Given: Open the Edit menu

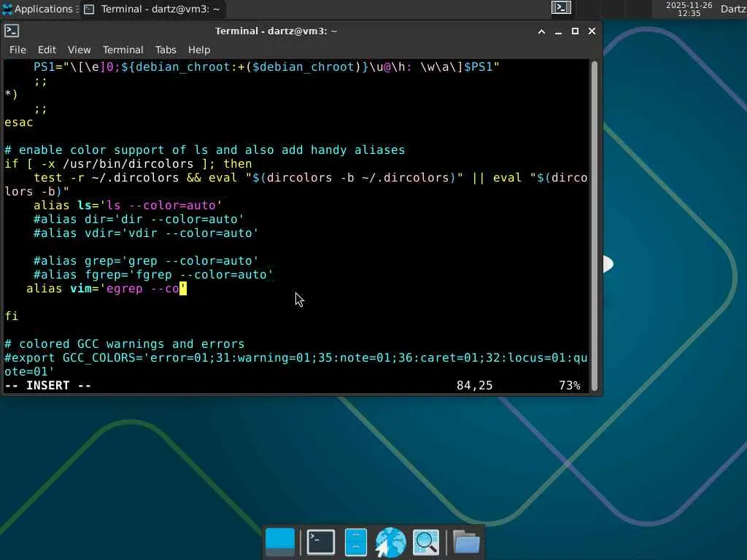Looking at the screenshot, I should coord(47,50).
